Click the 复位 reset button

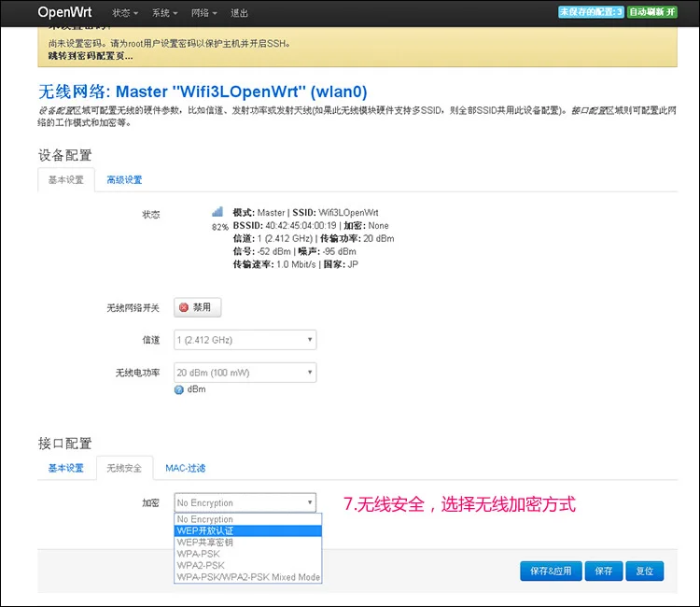pos(645,572)
